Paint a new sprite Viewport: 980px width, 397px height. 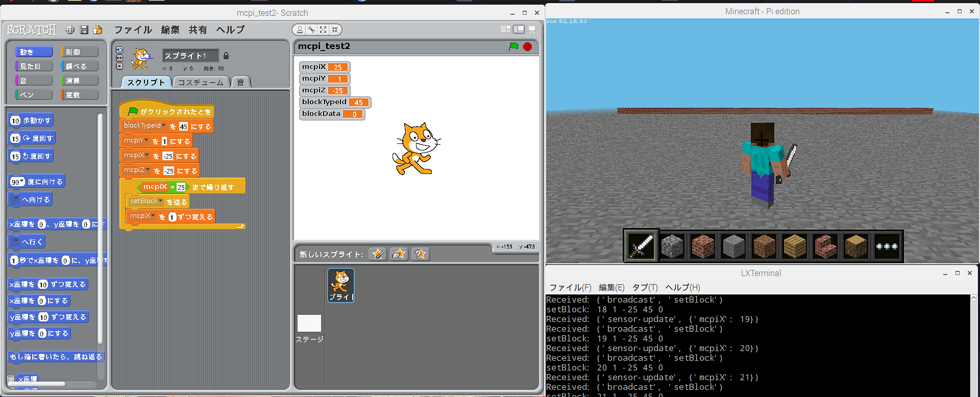pos(378,254)
